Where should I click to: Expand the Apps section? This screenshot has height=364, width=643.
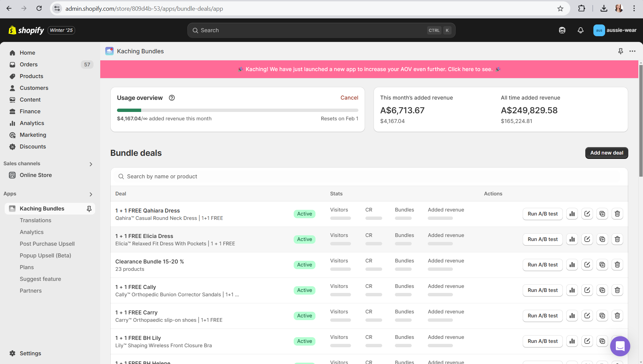coord(91,194)
